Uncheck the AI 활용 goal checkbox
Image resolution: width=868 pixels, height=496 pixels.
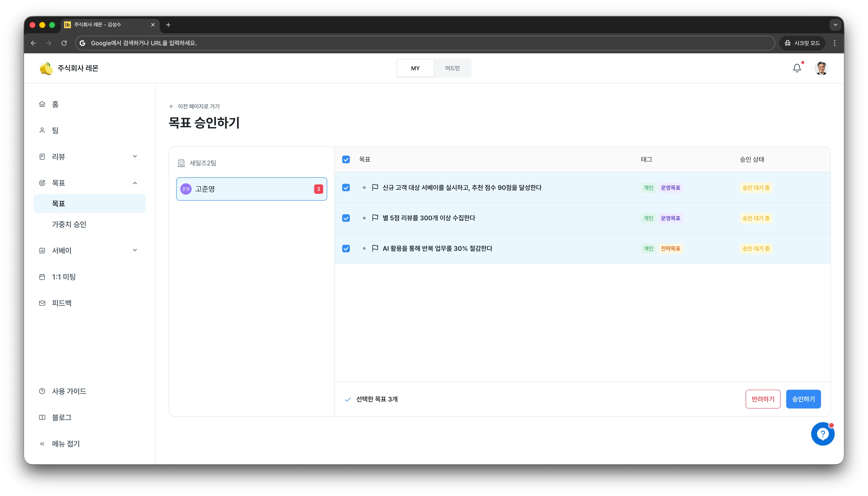coord(346,248)
